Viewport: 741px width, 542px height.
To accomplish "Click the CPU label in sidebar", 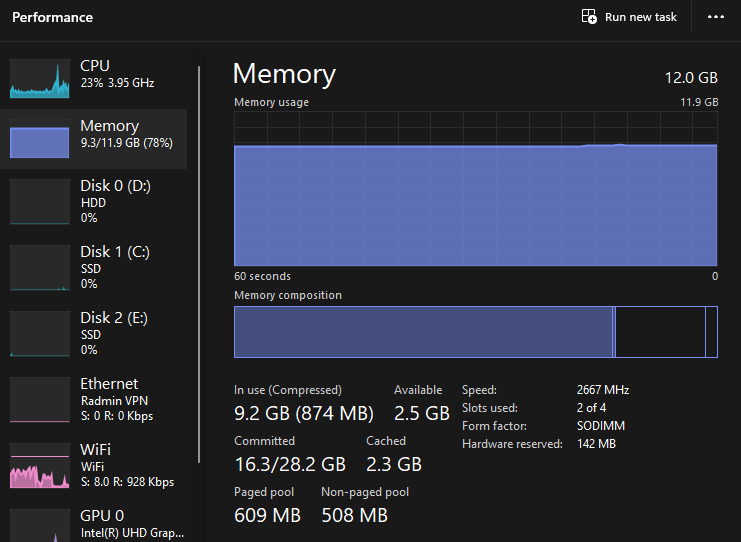I will tap(95, 66).
